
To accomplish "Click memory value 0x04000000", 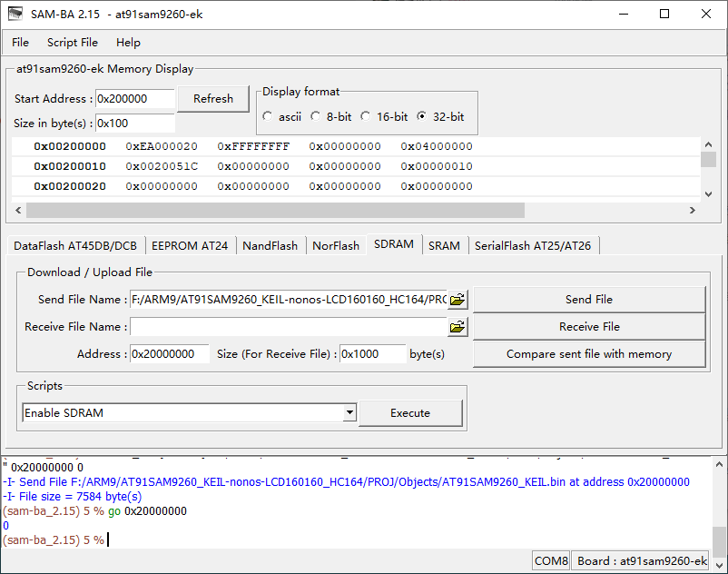I will [x=437, y=146].
